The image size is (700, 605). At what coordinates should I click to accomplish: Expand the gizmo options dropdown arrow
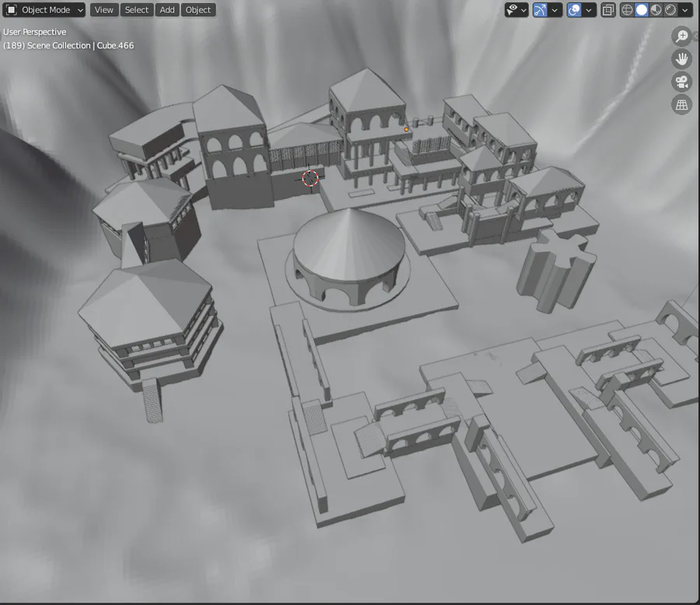click(555, 10)
